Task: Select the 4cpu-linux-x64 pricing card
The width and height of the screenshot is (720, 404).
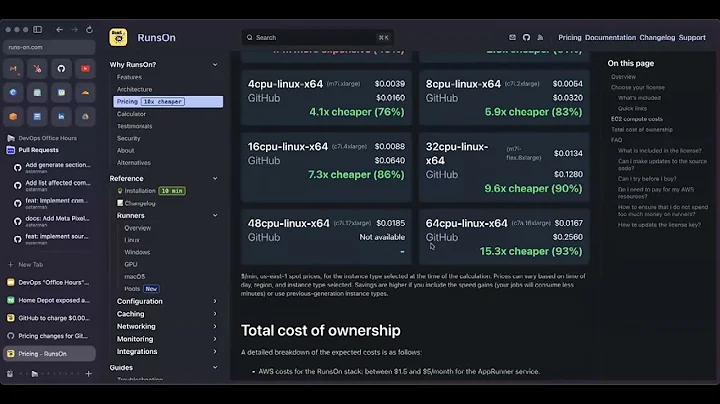Action: click(x=326, y=98)
